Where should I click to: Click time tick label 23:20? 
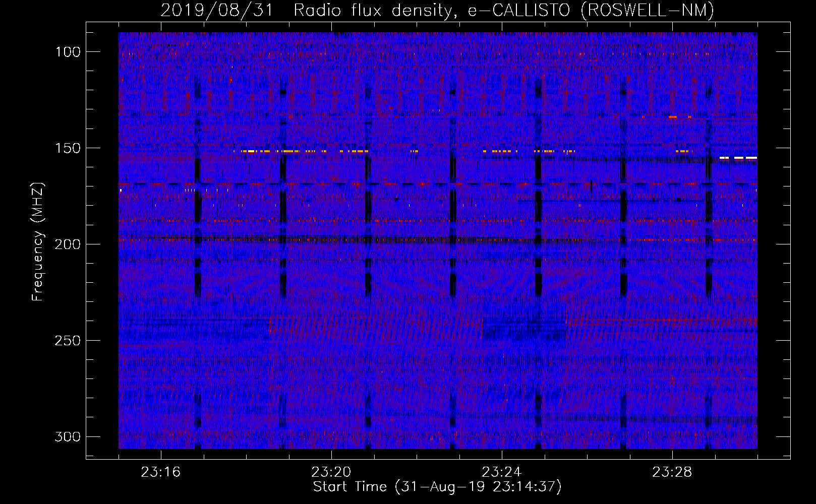click(x=331, y=472)
